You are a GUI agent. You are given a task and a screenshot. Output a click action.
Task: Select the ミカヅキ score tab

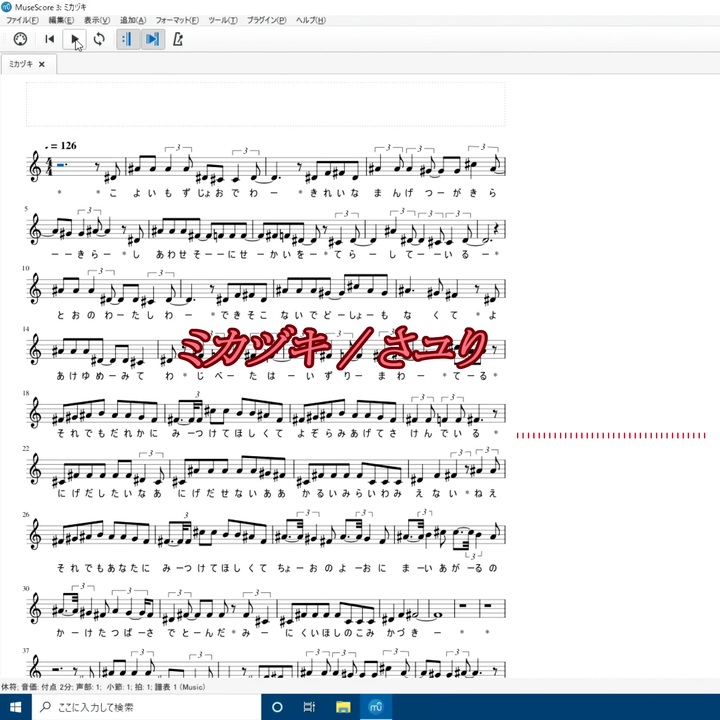[21, 64]
